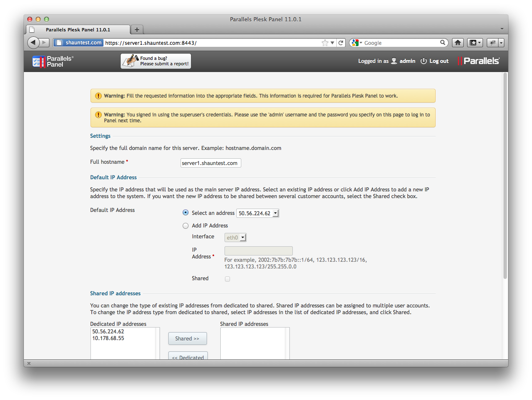The image size is (532, 400).
Task: Click the Parallels Panel logo
Action: click(53, 62)
